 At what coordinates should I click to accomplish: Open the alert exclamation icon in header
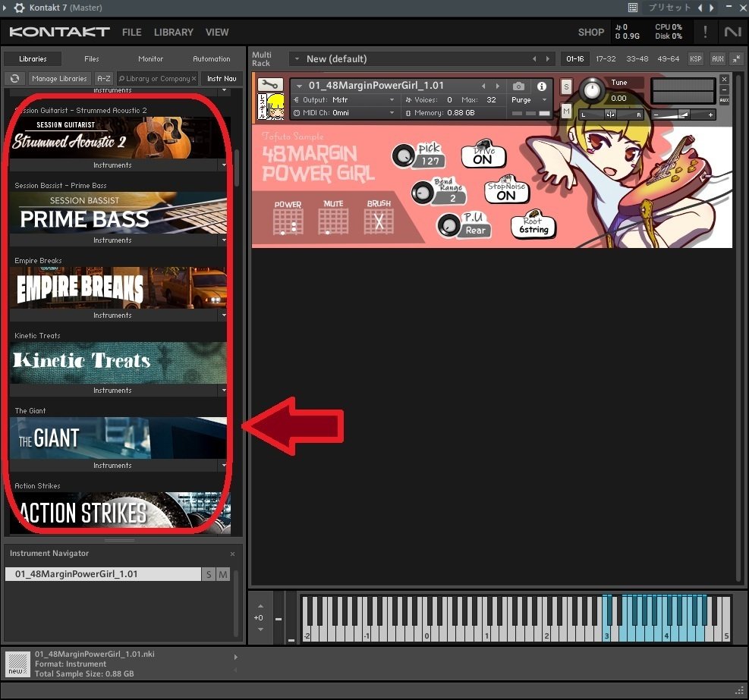(x=705, y=32)
